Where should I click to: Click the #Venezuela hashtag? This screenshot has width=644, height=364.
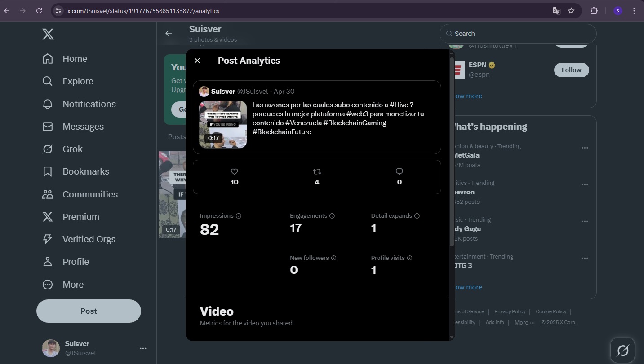click(x=303, y=123)
